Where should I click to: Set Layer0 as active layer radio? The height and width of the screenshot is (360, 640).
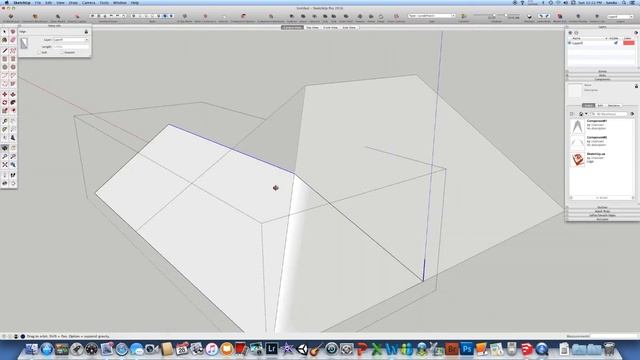click(570, 43)
